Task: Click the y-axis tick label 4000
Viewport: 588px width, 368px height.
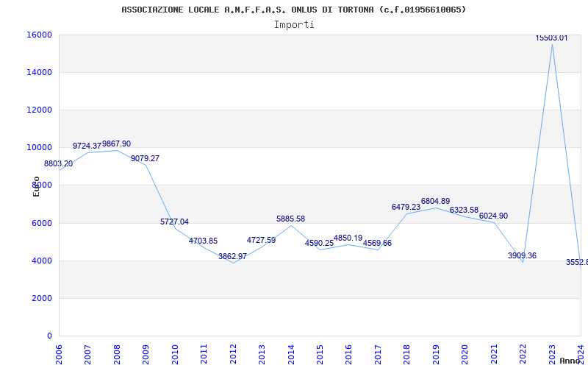Action: (x=42, y=261)
